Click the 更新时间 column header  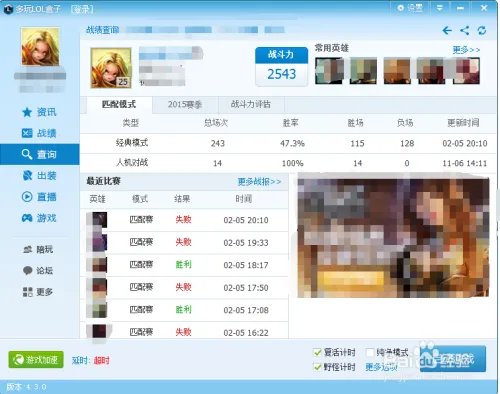[x=463, y=123]
